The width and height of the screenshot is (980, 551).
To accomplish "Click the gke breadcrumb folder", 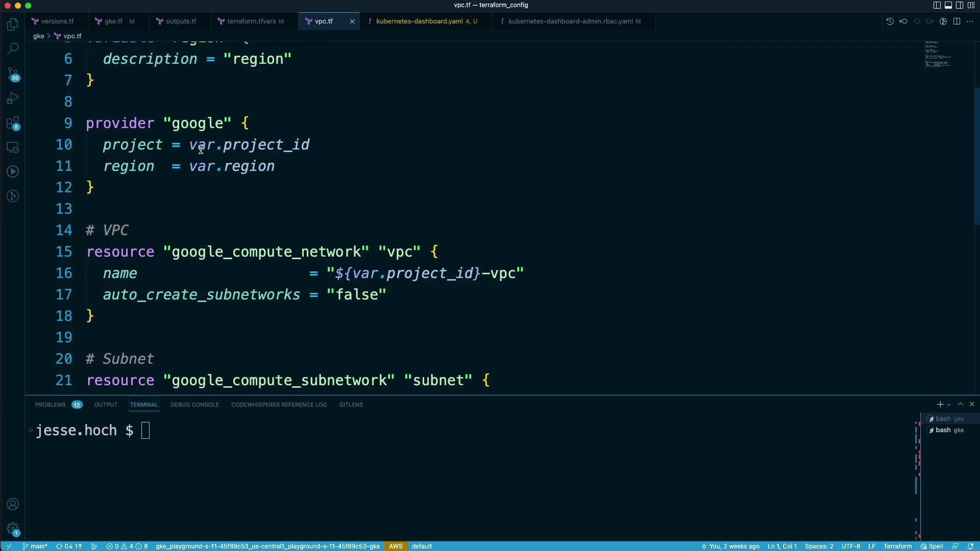I will click(x=39, y=36).
